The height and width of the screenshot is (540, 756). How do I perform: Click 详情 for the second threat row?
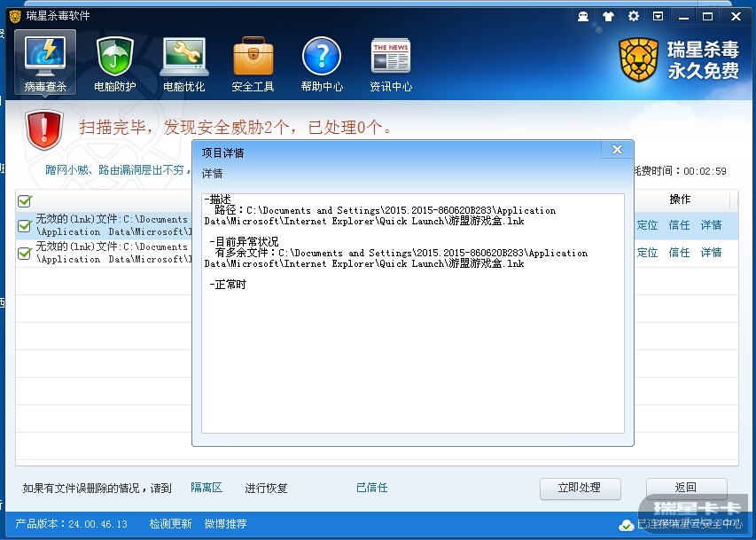[711, 253]
